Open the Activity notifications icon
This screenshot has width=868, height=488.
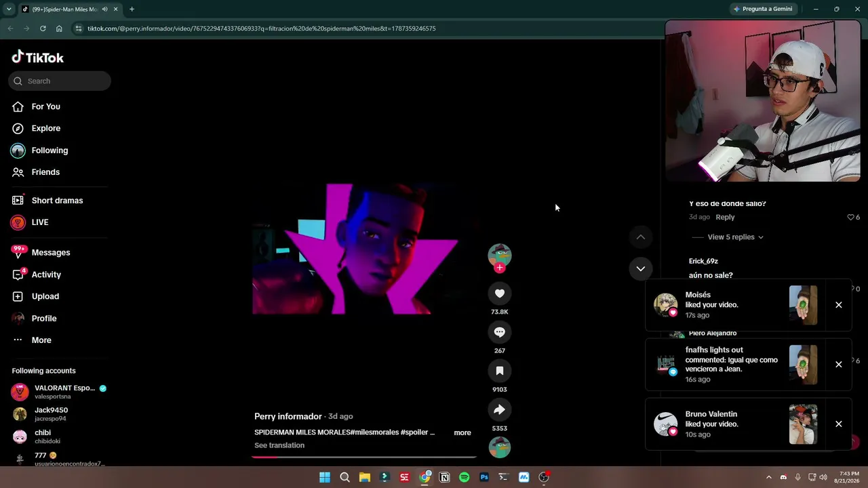[18, 274]
